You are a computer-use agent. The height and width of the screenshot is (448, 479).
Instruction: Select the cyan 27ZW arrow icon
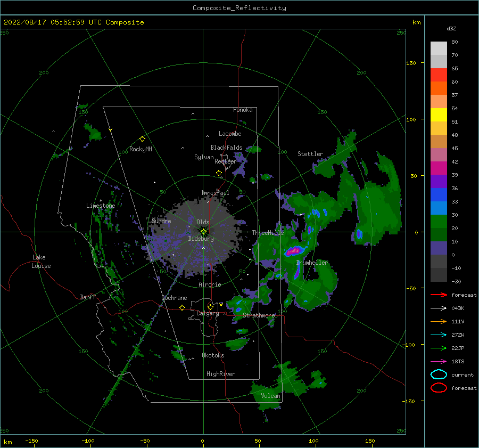[x=439, y=335]
